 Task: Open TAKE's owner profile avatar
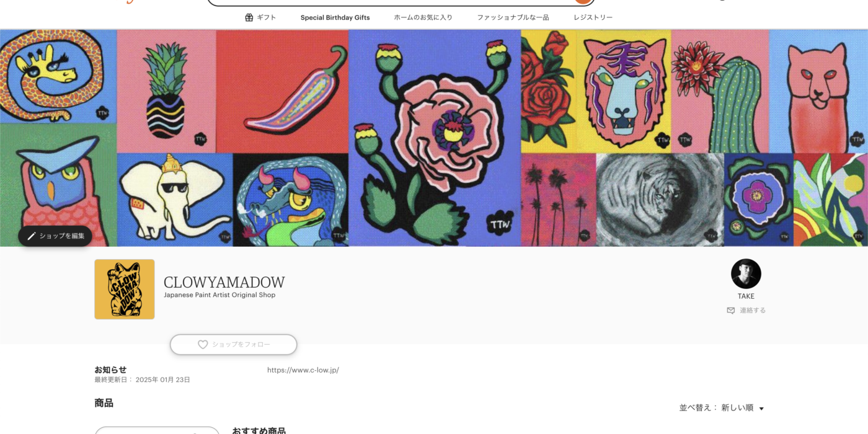tap(746, 273)
